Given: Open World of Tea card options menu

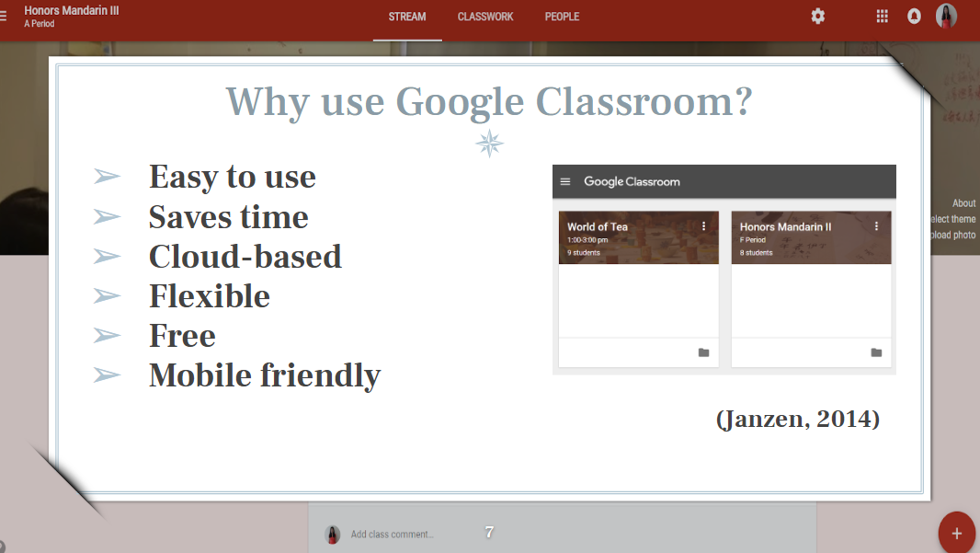Looking at the screenshot, I should click(x=704, y=226).
